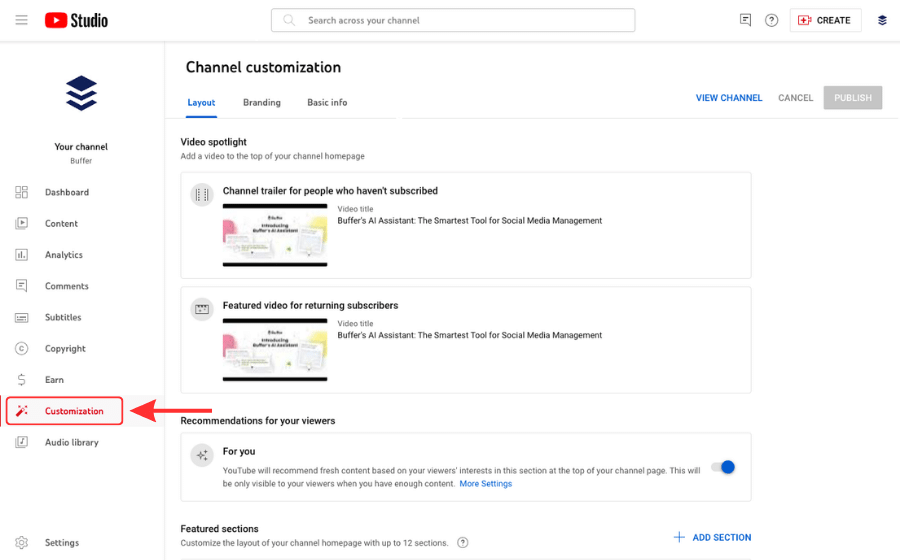Viewport: 900px width, 560px height.
Task: Open the Audio library section
Action: point(71,442)
